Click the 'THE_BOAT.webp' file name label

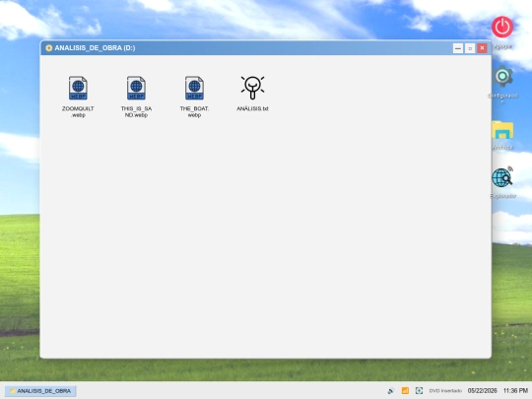click(x=194, y=111)
